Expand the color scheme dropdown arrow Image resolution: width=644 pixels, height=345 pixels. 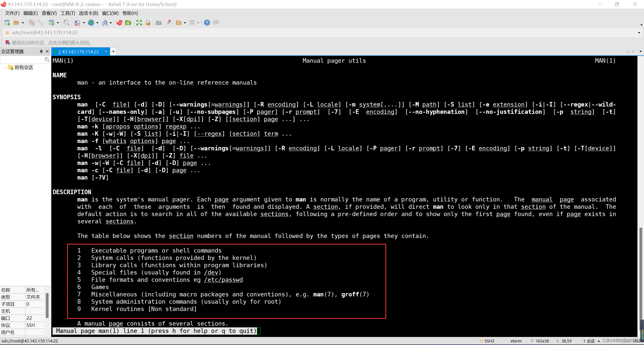[84, 23]
